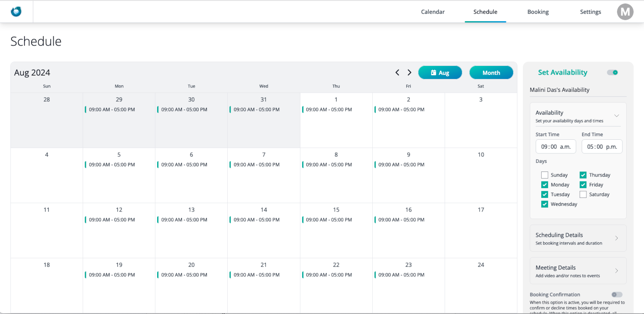The height and width of the screenshot is (314, 644).
Task: Go to next month arrow
Action: tap(409, 73)
